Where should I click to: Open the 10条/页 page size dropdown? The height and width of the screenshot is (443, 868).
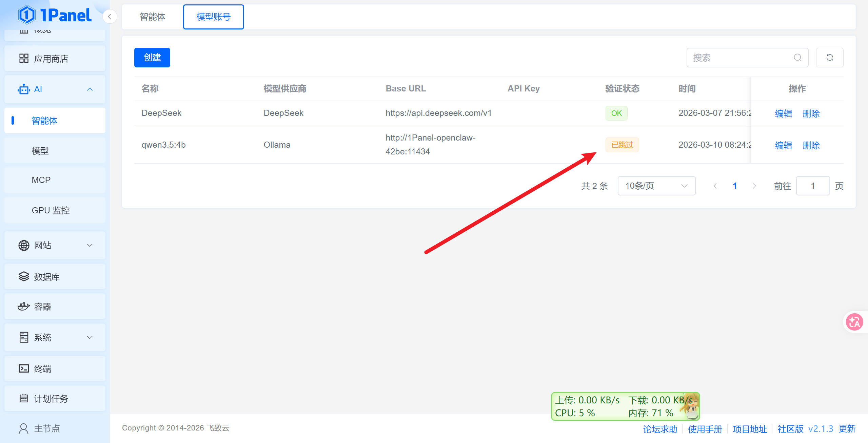(x=656, y=186)
